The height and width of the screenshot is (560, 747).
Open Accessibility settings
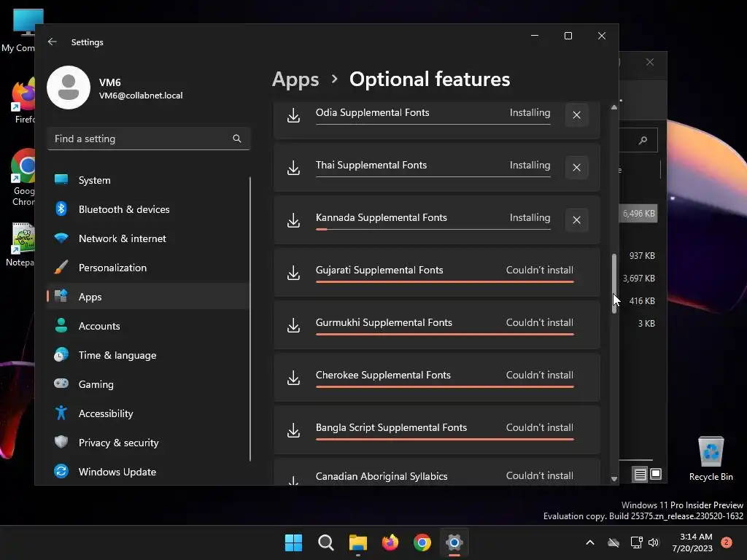(x=147, y=413)
